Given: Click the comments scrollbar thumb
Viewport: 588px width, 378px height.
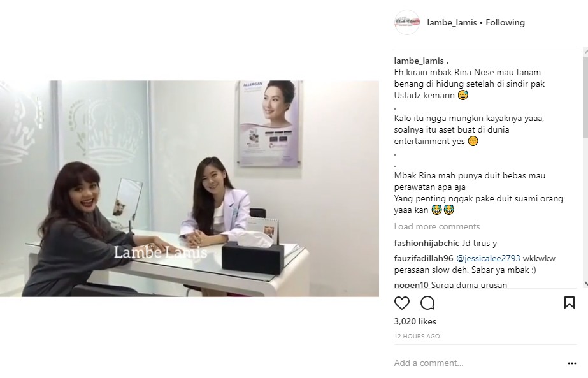Looking at the screenshot, I should point(585,98).
